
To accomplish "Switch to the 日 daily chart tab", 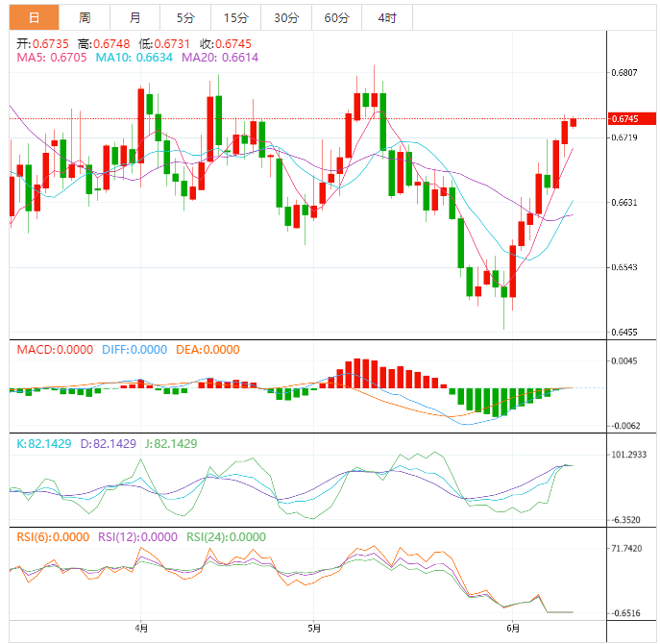I will [x=35, y=17].
